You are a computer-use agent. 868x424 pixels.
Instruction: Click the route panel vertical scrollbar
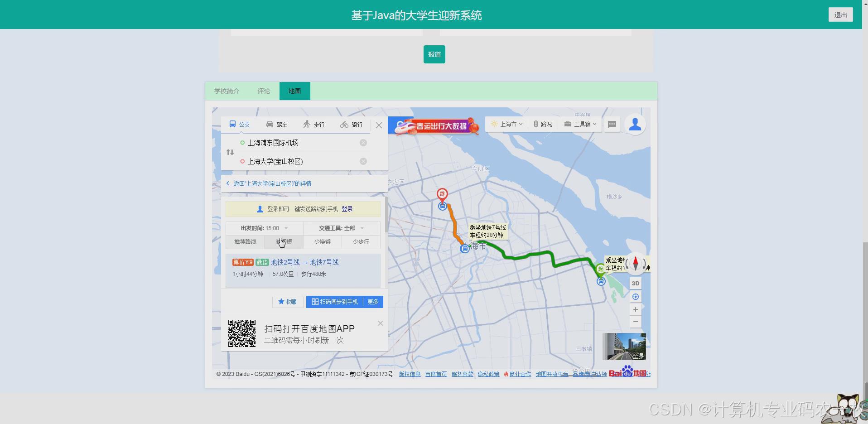point(386,214)
